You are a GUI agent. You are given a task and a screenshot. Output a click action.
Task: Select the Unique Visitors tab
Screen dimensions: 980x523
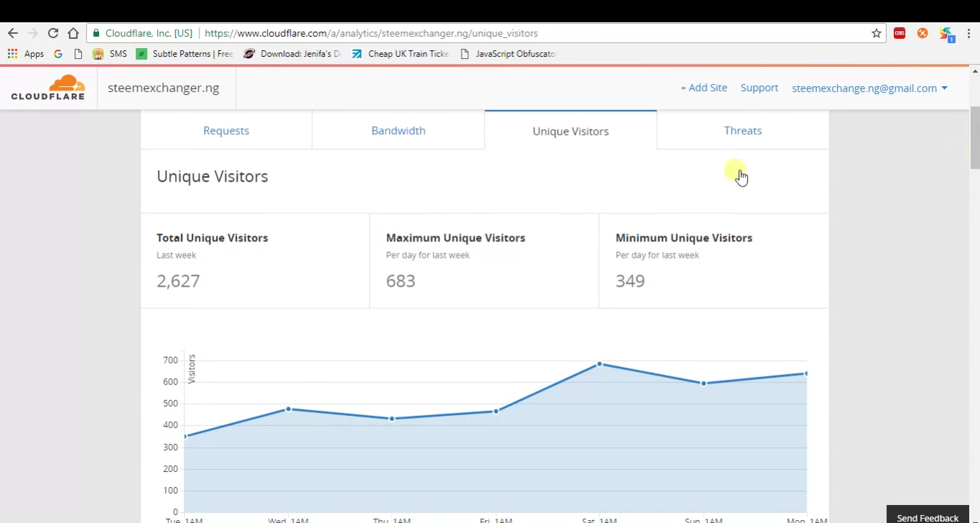[x=571, y=131]
